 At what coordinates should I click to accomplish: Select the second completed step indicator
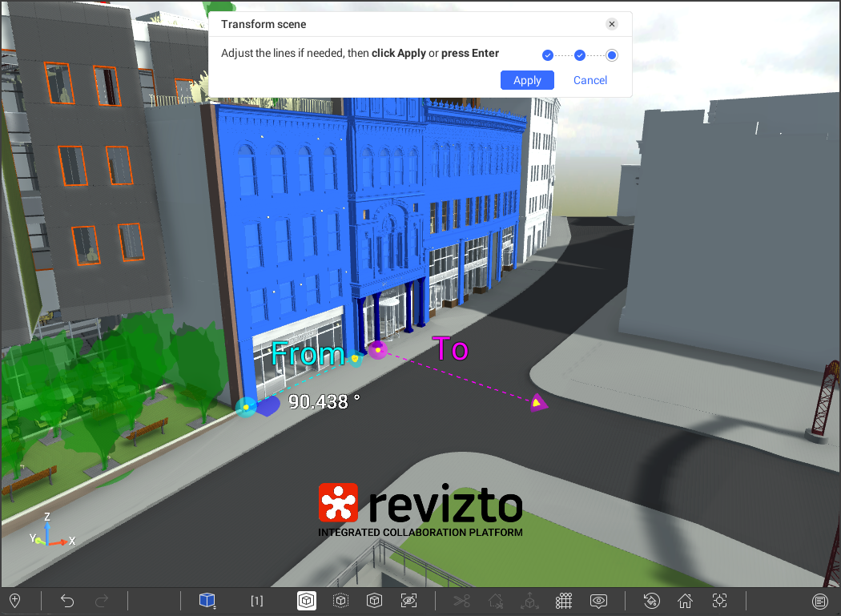point(580,55)
